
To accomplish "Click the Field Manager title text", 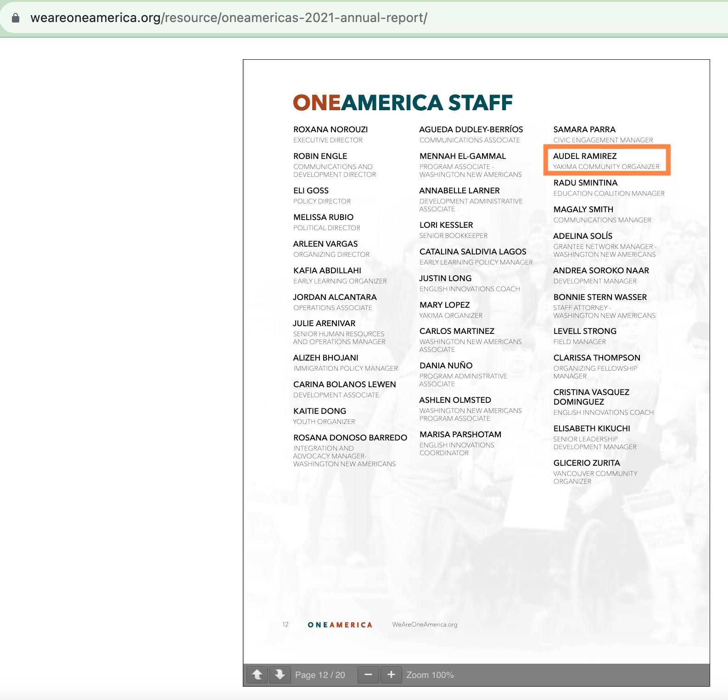I will [x=579, y=342].
